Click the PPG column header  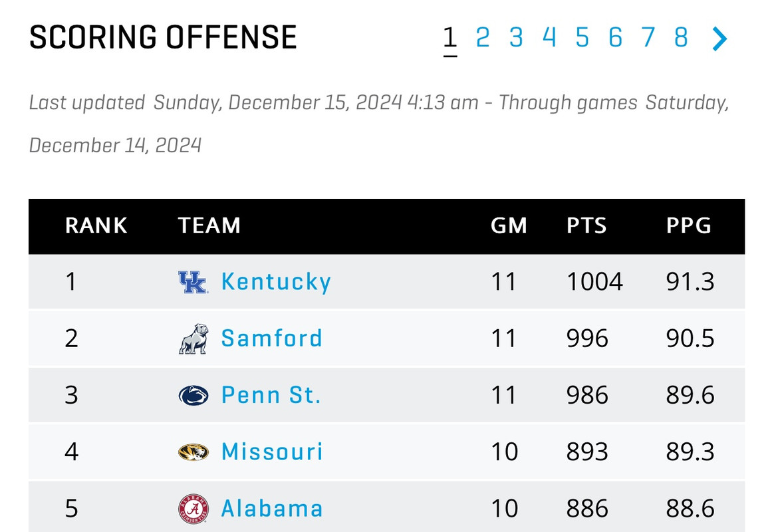point(689,226)
